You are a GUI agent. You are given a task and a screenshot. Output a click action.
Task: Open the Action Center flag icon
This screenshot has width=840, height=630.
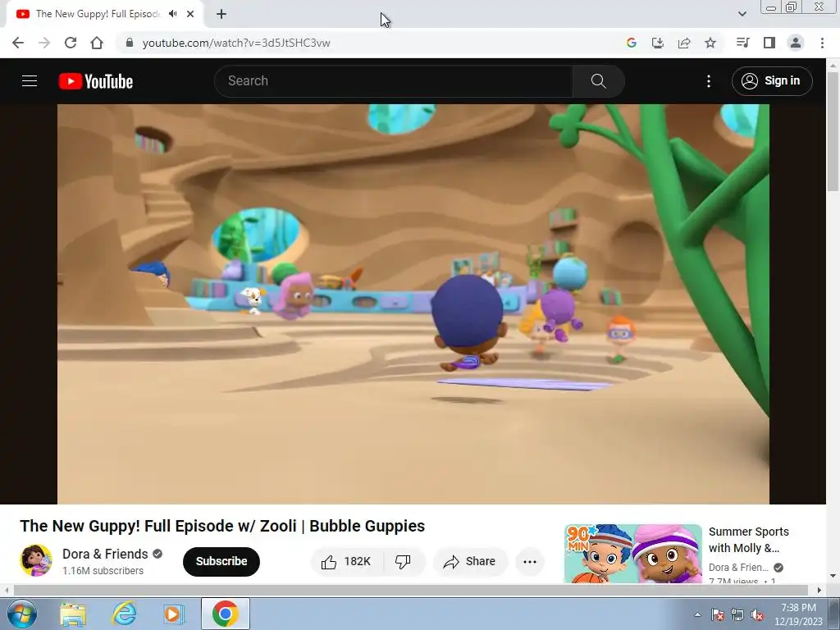[x=718, y=614]
